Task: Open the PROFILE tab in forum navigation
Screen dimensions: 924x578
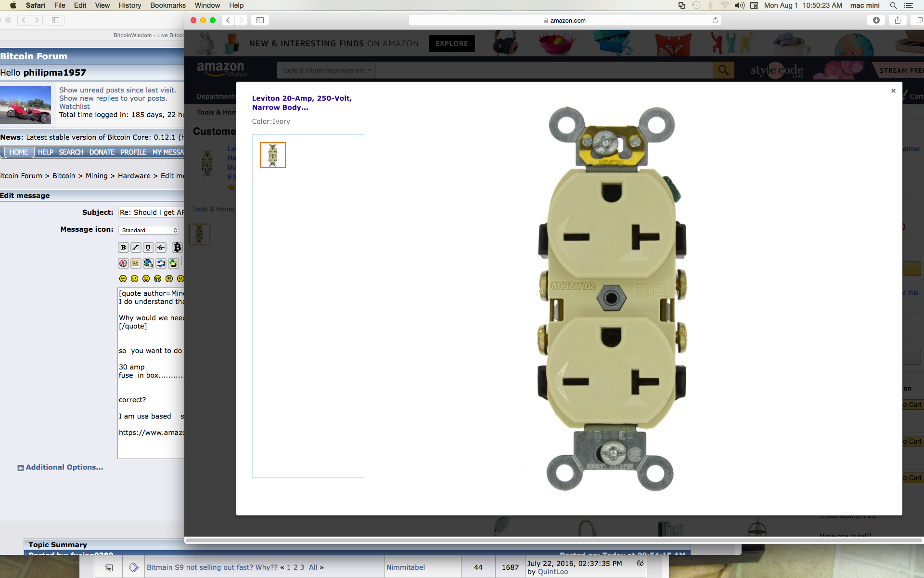Action: [x=133, y=152]
